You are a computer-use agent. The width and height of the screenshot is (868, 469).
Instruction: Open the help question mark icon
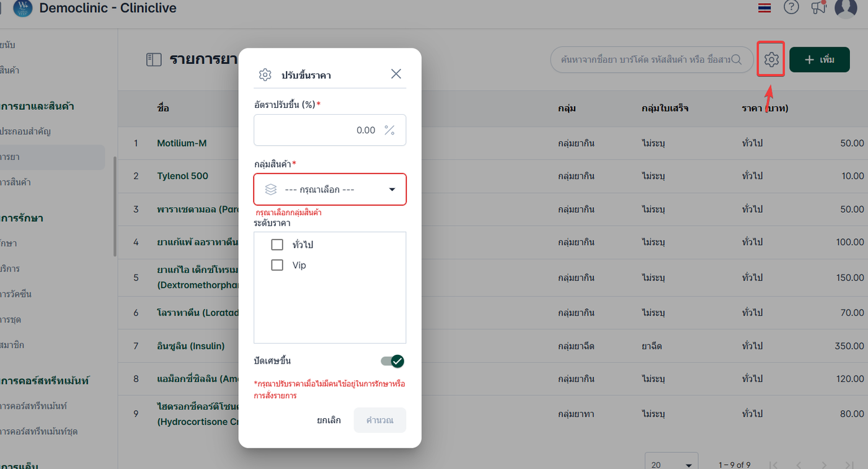(791, 7)
